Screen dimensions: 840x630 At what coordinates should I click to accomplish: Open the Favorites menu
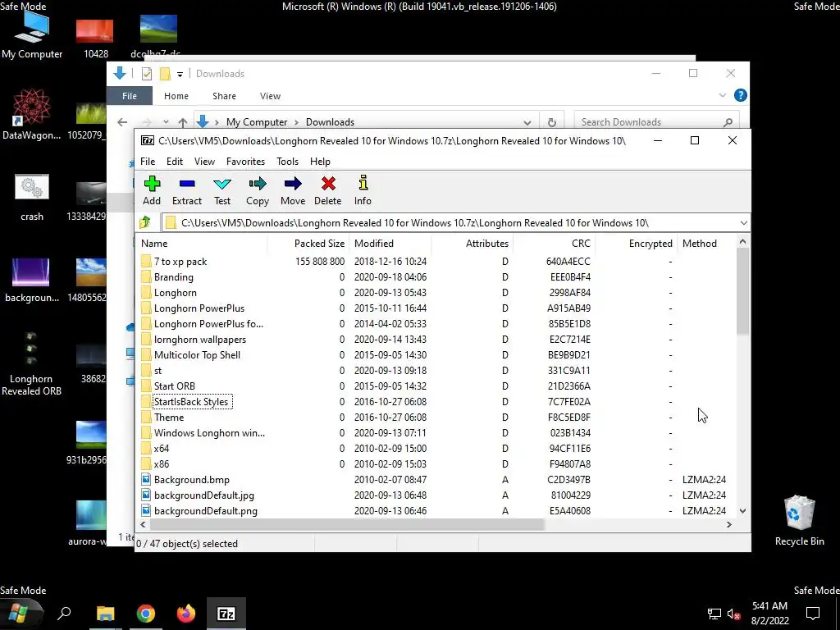245,162
